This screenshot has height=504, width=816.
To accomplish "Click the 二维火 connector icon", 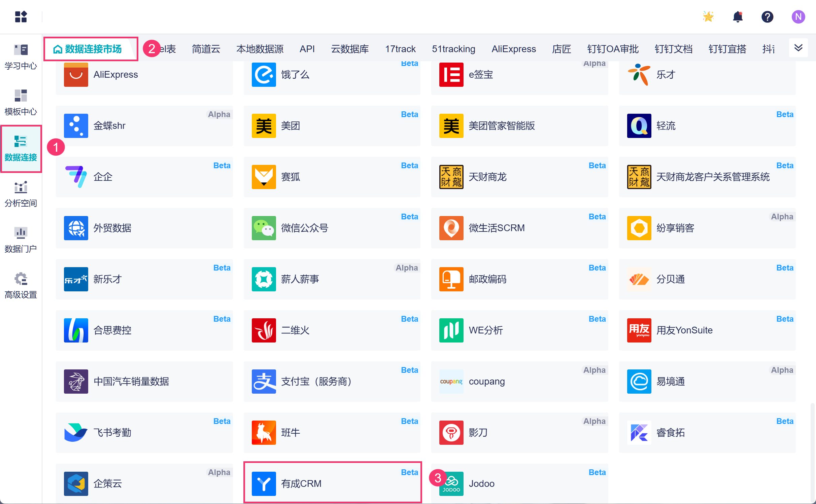I will point(264,330).
